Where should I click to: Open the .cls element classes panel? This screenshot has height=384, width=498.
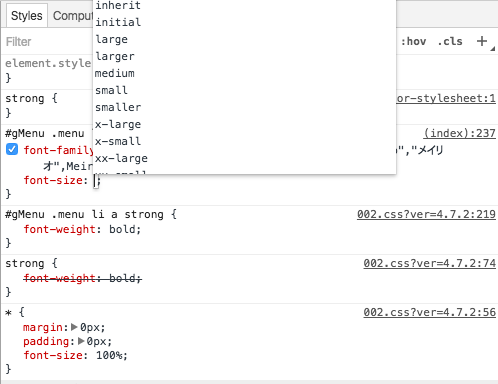coord(450,41)
